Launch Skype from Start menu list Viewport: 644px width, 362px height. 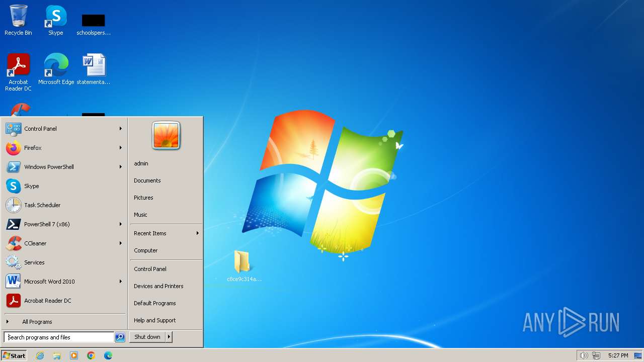click(x=64, y=186)
